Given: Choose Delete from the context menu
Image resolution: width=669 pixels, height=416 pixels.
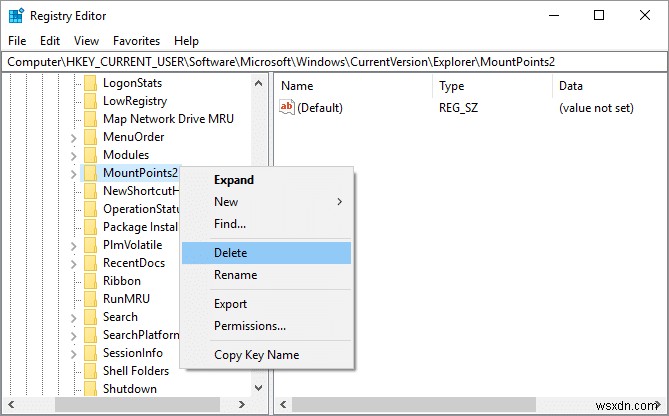Looking at the screenshot, I should 267,253.
